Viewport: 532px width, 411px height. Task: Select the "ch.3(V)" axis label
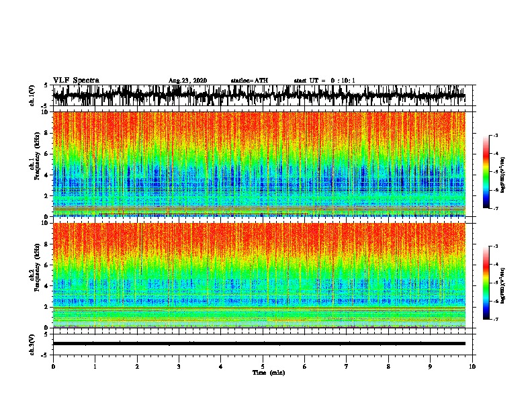pos(32,345)
